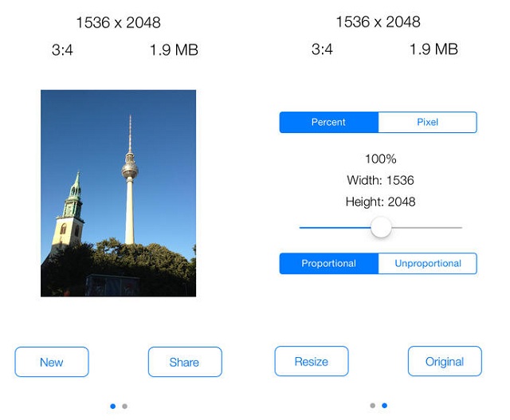Choose Proportional scaling option
The width and height of the screenshot is (510, 420).
329,264
